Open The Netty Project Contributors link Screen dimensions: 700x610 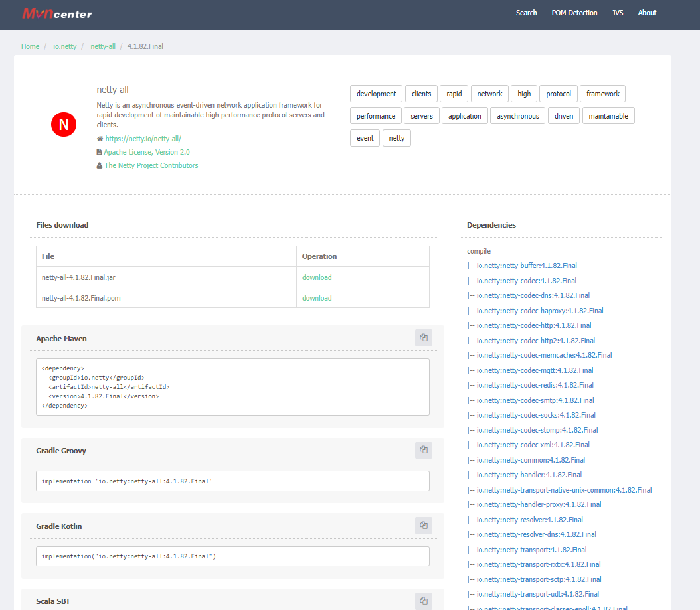point(151,165)
